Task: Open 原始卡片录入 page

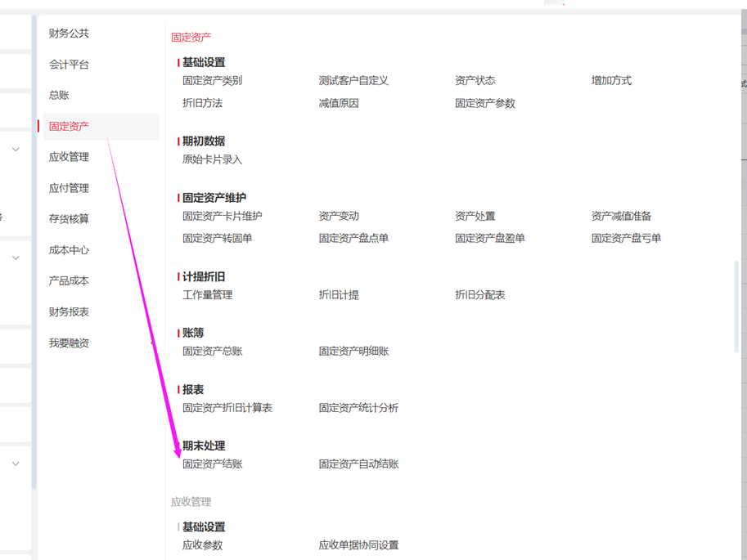Action: click(x=213, y=159)
